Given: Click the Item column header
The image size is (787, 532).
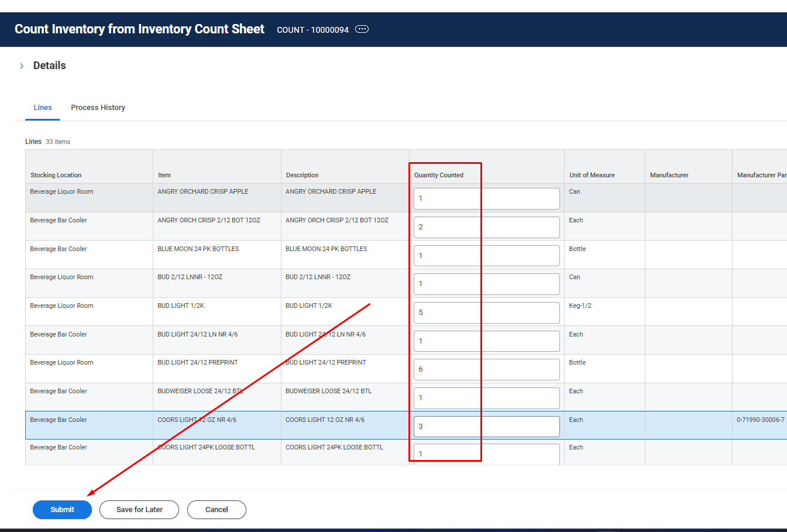Looking at the screenshot, I should 164,175.
